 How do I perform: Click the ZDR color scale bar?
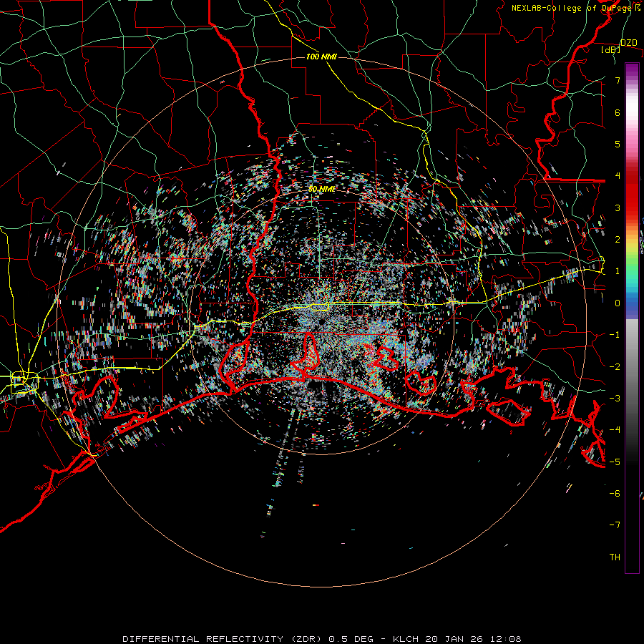point(632,318)
